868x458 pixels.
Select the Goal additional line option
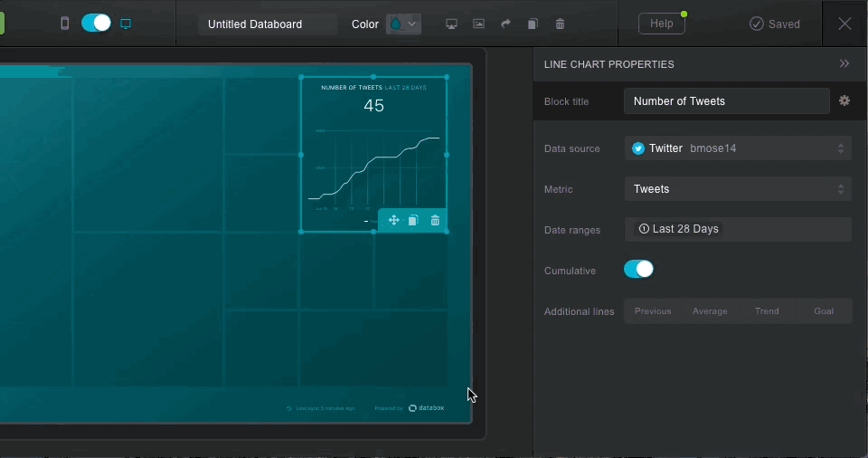823,311
